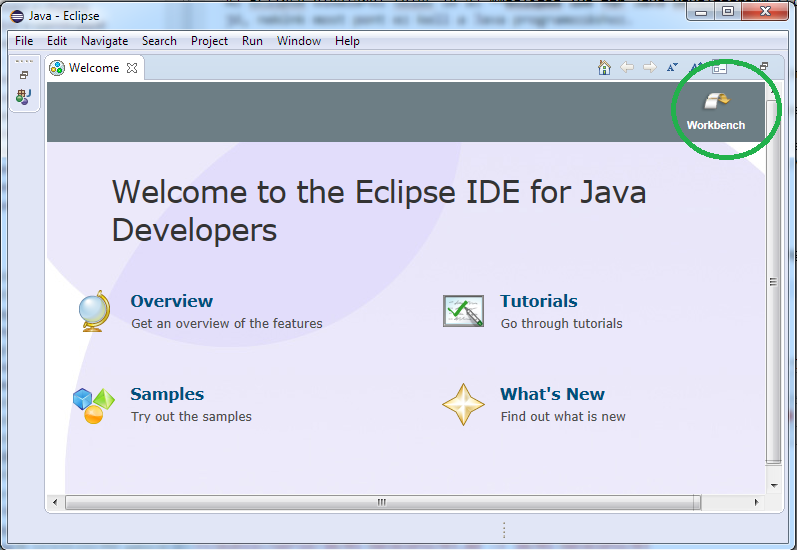Click 'Go through tutorials' text
Viewport: 797px width, 550px height.
pos(562,323)
